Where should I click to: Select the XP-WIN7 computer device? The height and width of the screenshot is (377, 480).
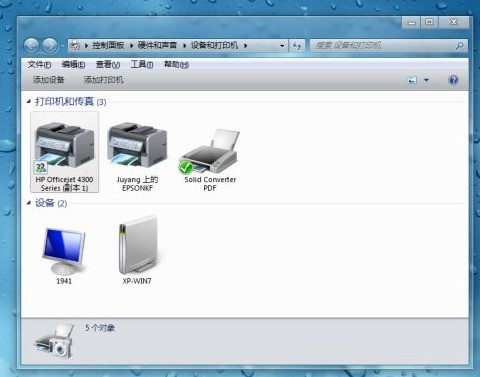pos(137,249)
